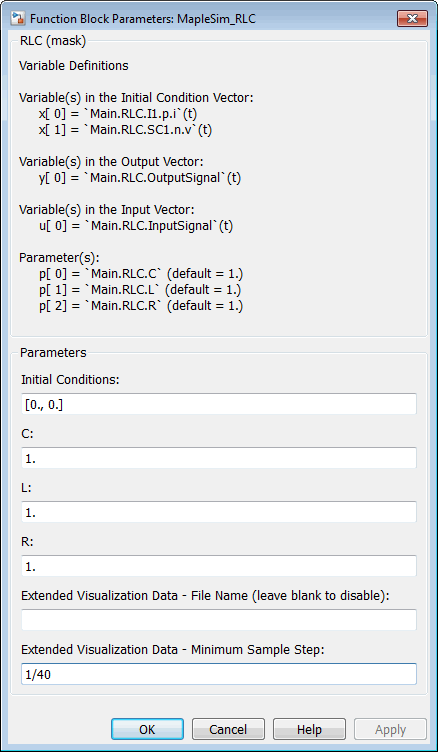438x752 pixels.
Task: Click the Main.RLC.OutputSignal output vector line
Action: [x=140, y=178]
